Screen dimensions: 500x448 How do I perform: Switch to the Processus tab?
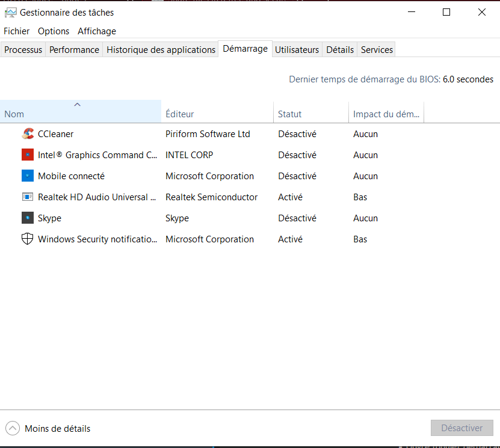pos(23,50)
